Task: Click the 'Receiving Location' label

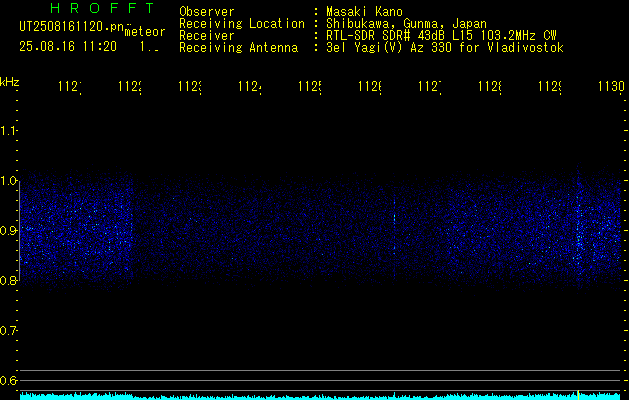Action: click(x=242, y=24)
